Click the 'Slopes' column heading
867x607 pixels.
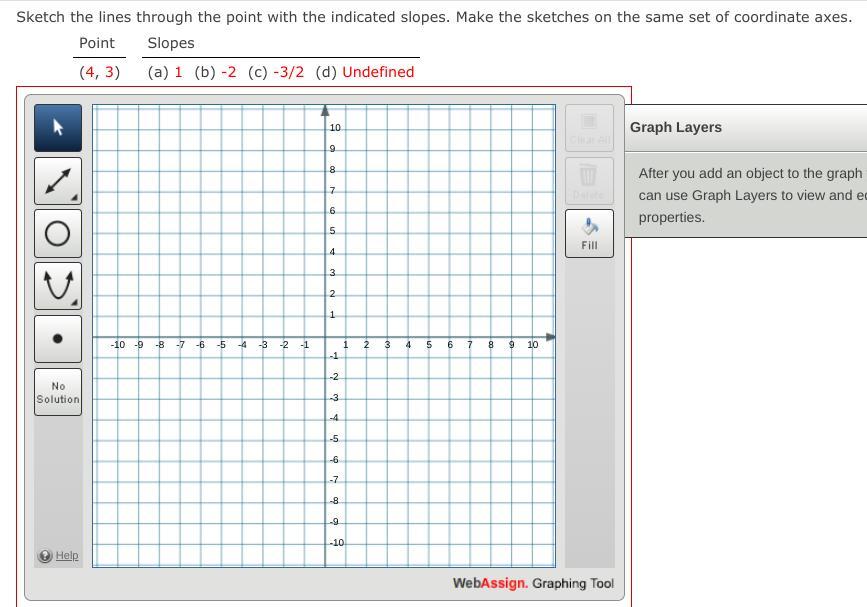(x=171, y=43)
